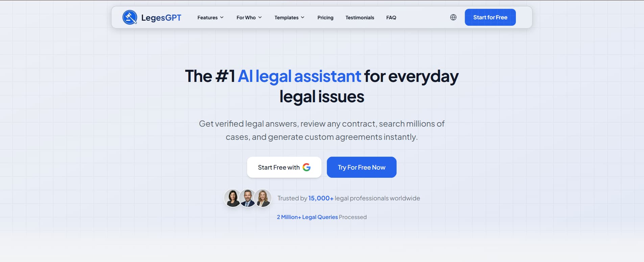Select the FAQ nav item
This screenshot has width=644, height=262.
(x=391, y=17)
